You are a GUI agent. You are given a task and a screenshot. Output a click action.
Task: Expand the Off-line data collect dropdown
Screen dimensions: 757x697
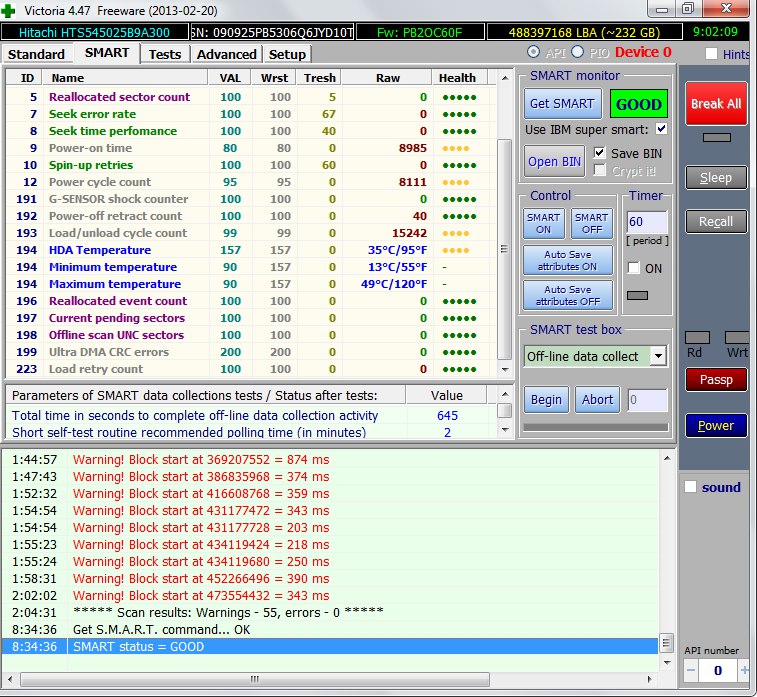658,356
